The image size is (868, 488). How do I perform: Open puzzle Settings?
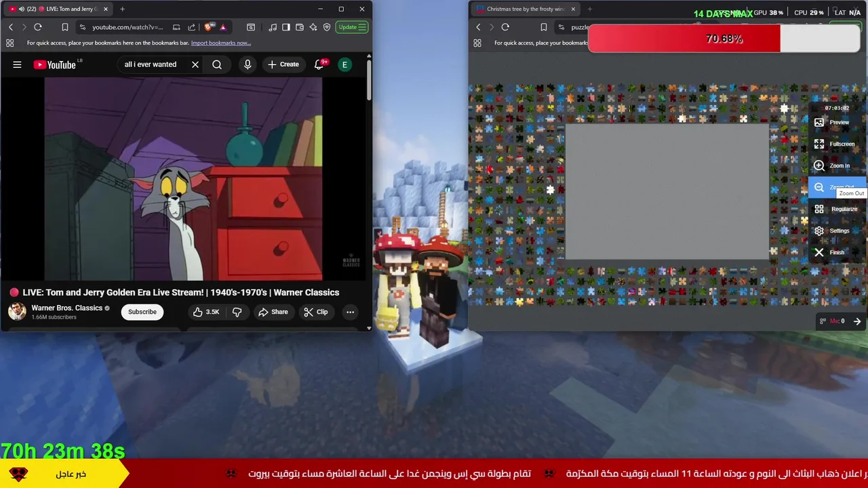tap(837, 230)
